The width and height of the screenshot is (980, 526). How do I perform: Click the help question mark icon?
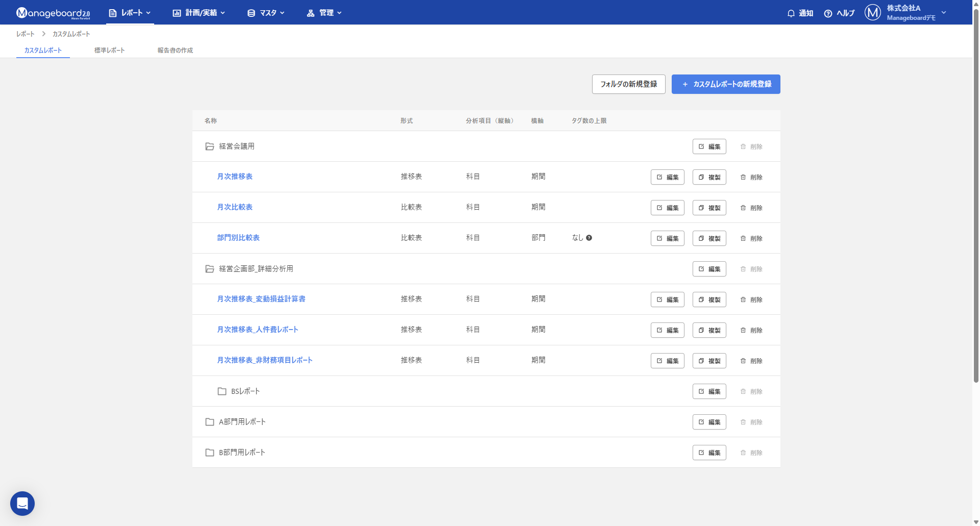pos(828,13)
